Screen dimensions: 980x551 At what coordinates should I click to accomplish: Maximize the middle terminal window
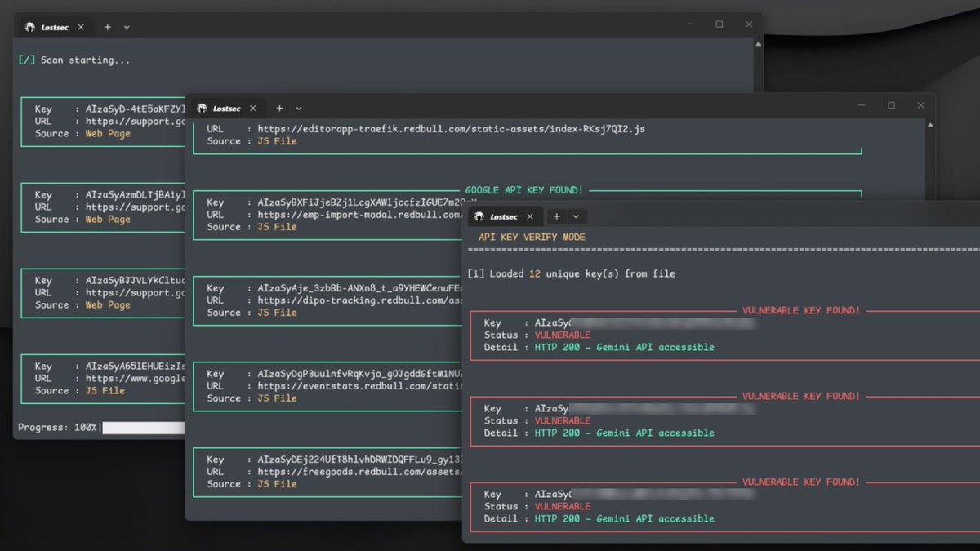(892, 105)
